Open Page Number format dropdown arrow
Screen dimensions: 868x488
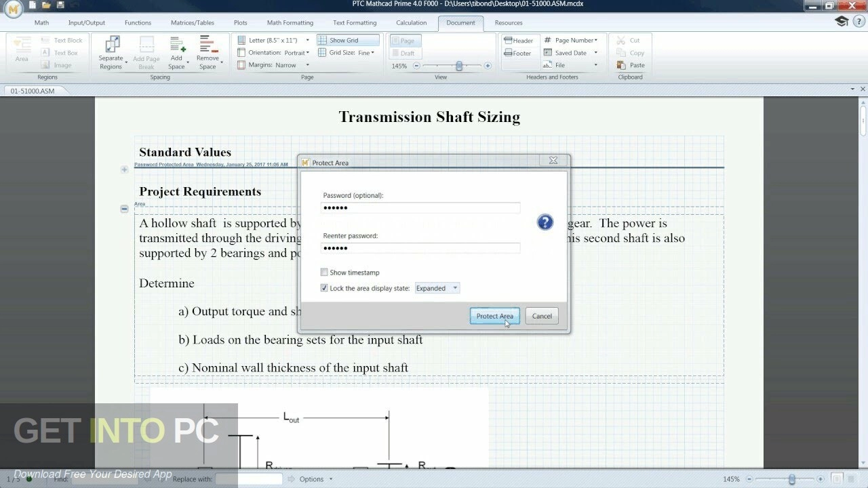(595, 41)
